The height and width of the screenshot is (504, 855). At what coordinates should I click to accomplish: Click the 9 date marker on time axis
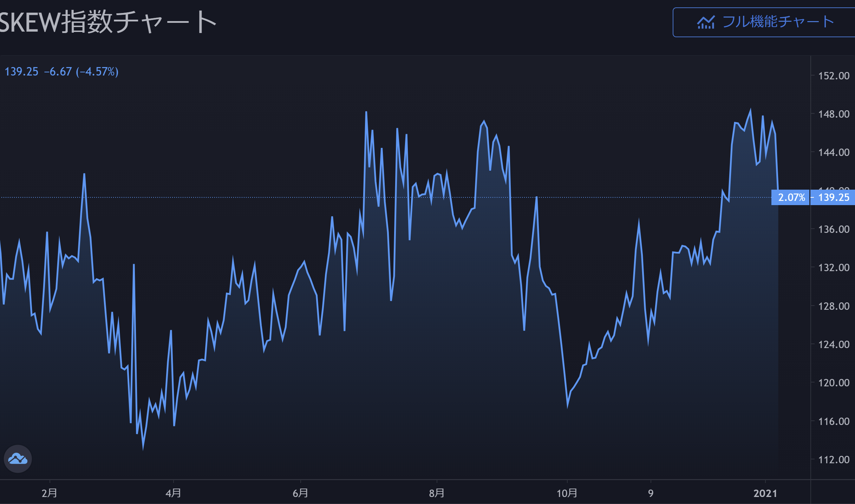651,493
